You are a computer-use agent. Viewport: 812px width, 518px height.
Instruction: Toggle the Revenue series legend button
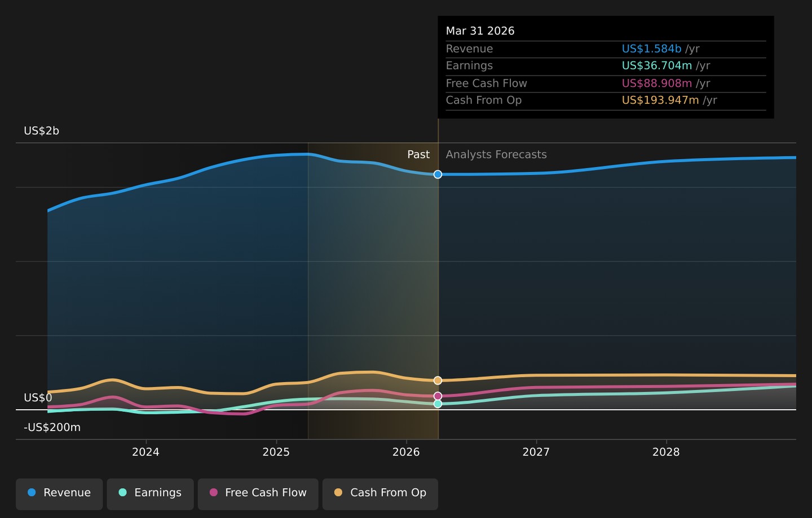[x=59, y=494]
